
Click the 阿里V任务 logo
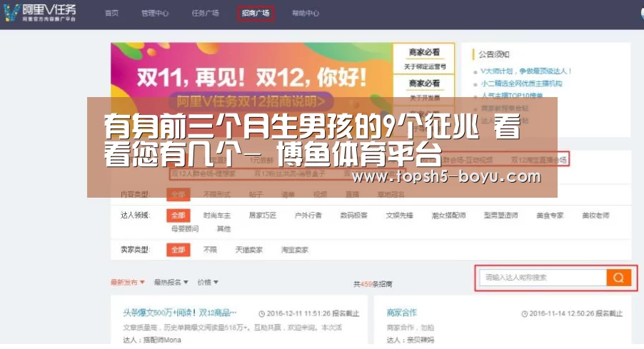(x=40, y=13)
